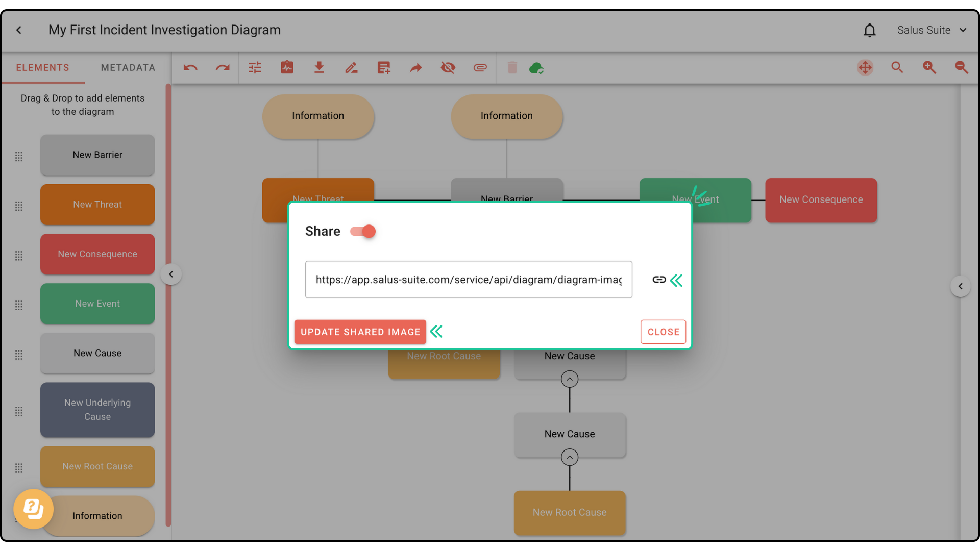Click the download diagram icon
The width and height of the screenshot is (980, 551).
[x=319, y=68]
